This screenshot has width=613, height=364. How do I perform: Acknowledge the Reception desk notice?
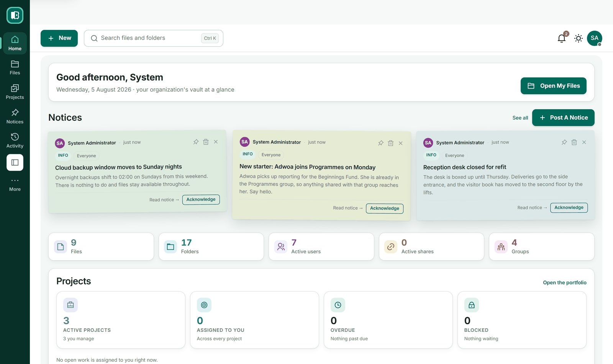click(569, 208)
